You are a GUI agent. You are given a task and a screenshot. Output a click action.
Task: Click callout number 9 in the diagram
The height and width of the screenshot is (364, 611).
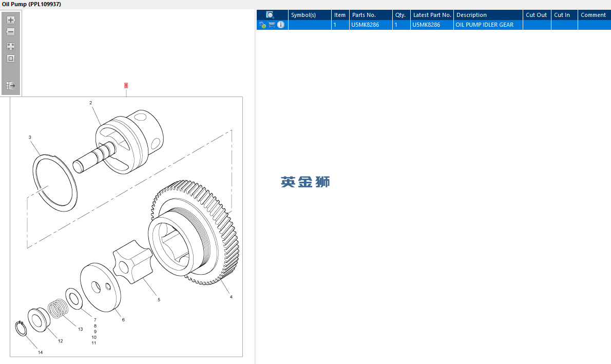95,332
